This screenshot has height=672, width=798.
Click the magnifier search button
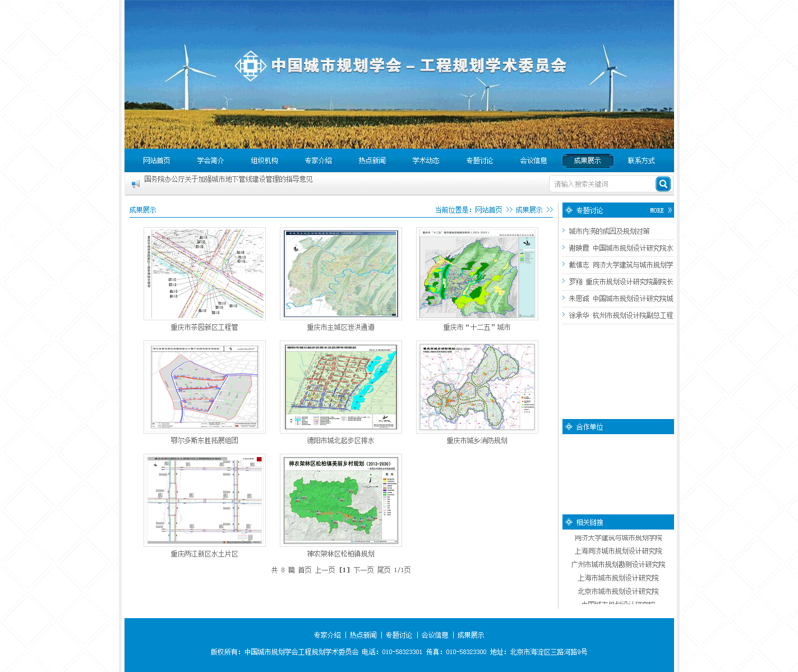(663, 184)
